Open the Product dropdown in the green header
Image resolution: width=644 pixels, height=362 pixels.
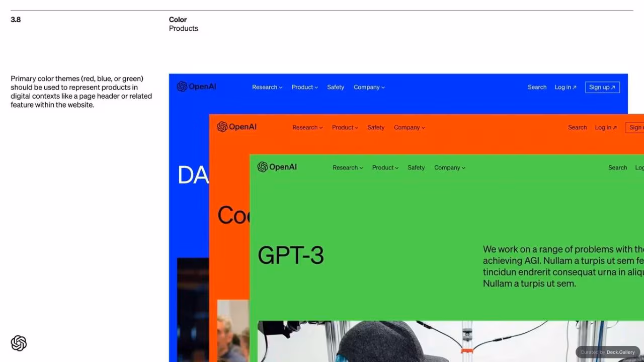385,167
